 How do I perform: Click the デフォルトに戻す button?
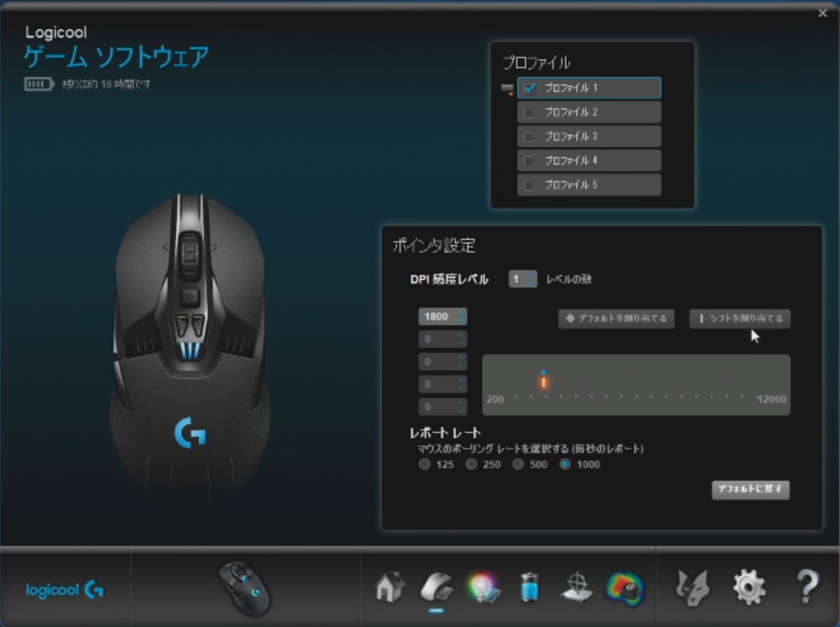[750, 489]
